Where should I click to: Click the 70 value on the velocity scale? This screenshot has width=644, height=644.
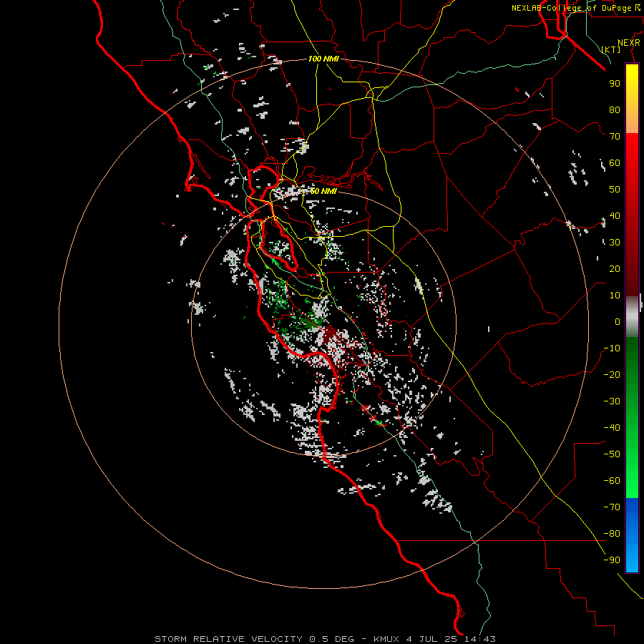click(x=615, y=137)
